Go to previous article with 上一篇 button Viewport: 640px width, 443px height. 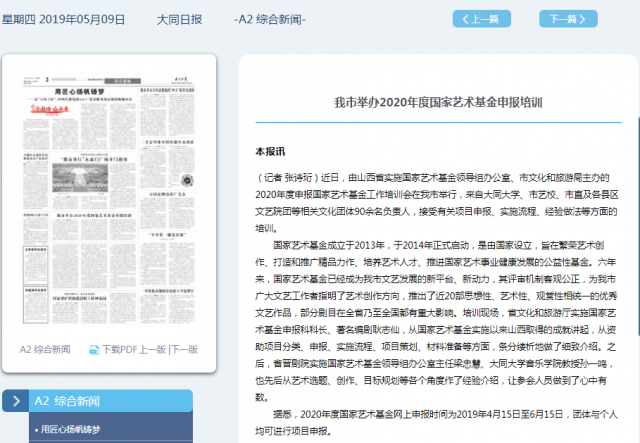[482, 19]
